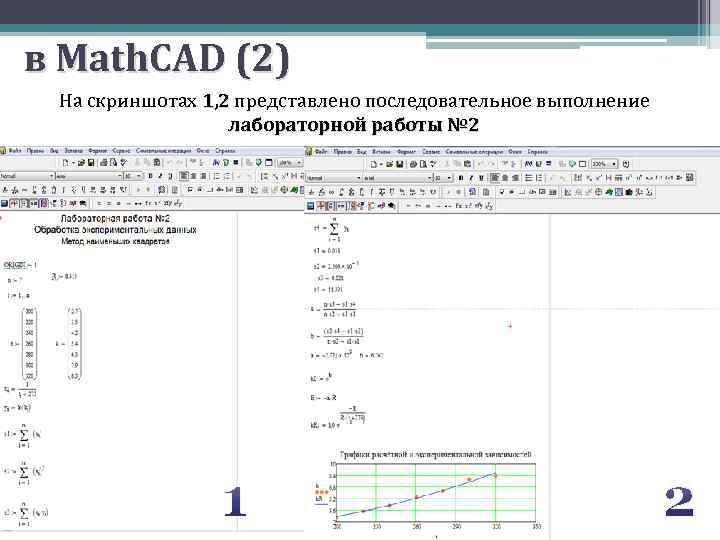
Task: Click Help icon beside zoom in right window
Action: pos(625,164)
